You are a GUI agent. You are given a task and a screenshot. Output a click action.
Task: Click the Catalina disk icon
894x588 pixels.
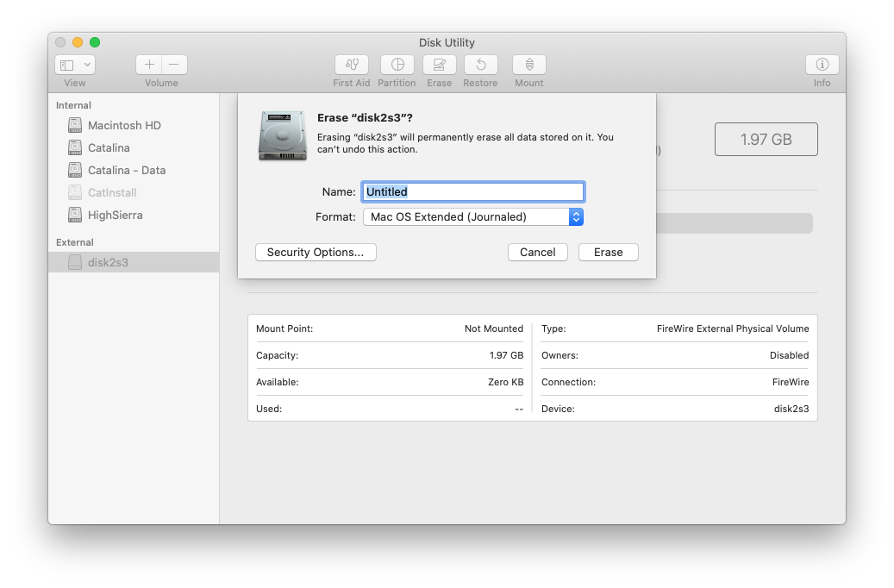point(75,147)
